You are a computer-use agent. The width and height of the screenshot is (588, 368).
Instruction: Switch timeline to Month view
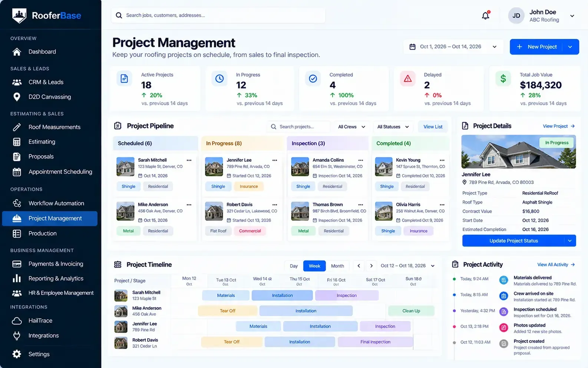click(337, 266)
